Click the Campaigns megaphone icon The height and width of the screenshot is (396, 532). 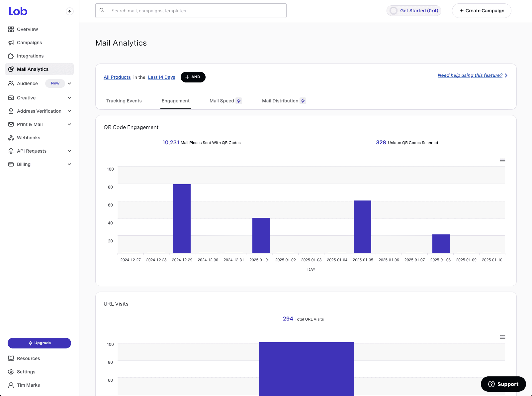(x=11, y=43)
